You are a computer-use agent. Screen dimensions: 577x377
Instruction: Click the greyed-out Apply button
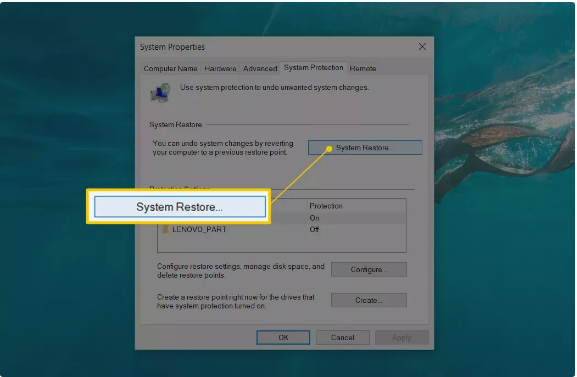click(x=402, y=338)
